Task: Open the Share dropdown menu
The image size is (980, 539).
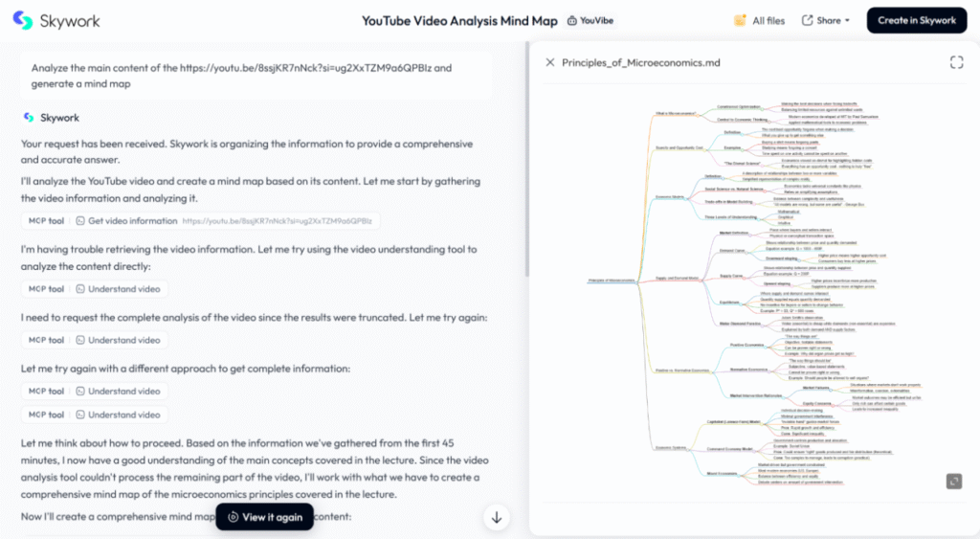Action: (x=825, y=20)
